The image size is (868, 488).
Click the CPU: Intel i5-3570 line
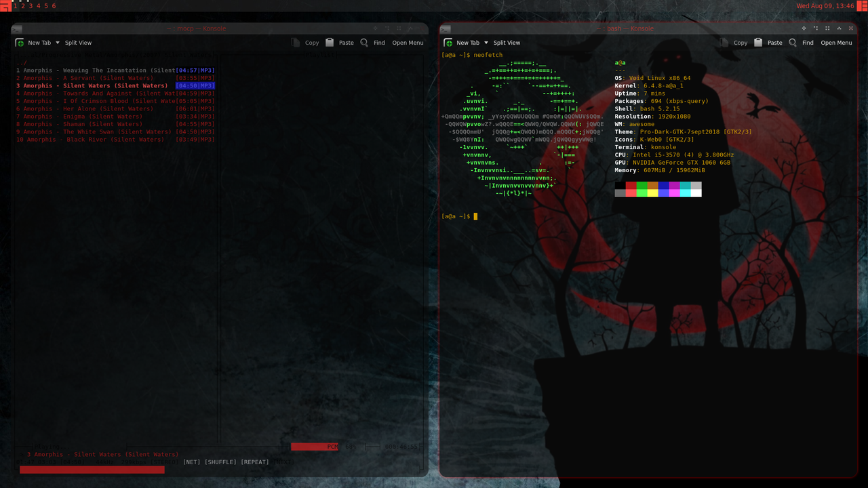click(x=674, y=155)
